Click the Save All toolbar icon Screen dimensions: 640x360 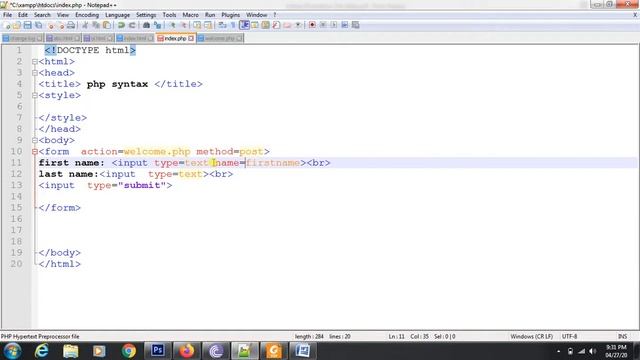tap(38, 25)
